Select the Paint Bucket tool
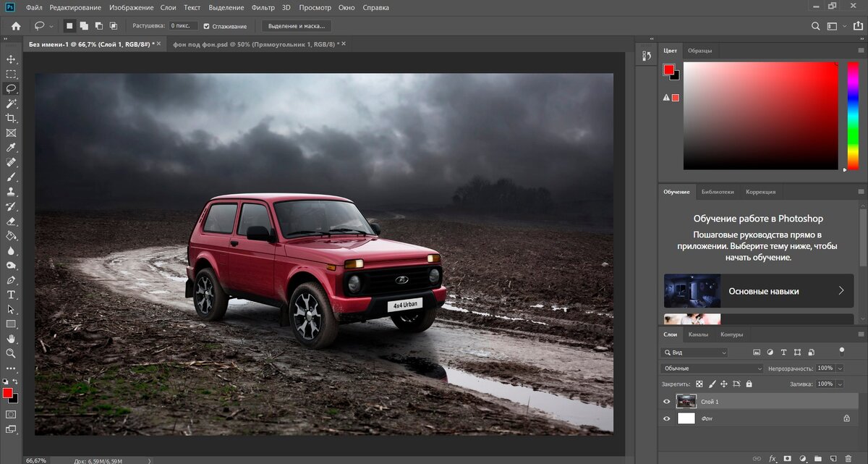The width and height of the screenshot is (868, 464). (x=11, y=235)
